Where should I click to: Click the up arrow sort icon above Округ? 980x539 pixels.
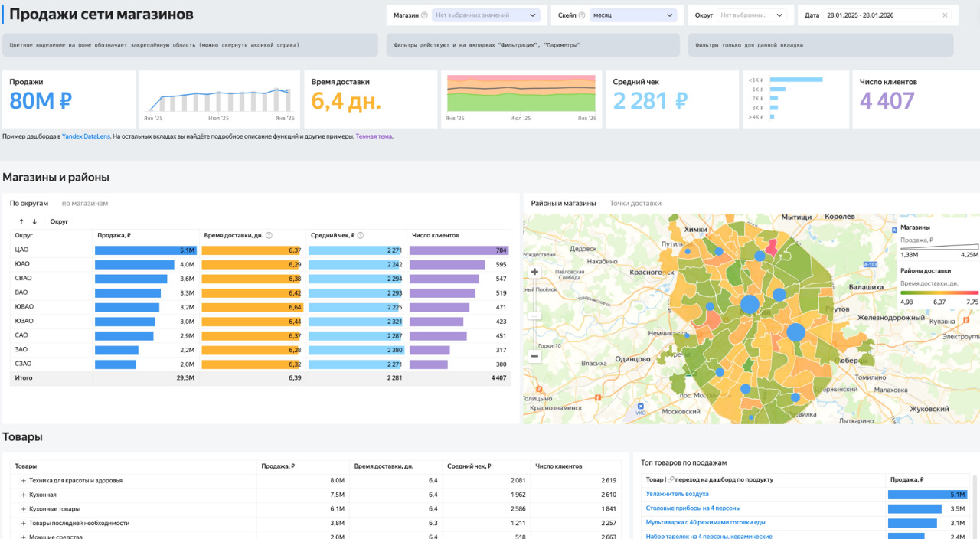coord(21,221)
